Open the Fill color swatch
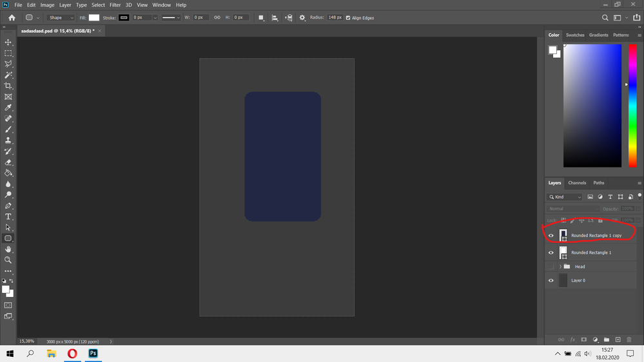This screenshot has height=362, width=644. [x=94, y=17]
